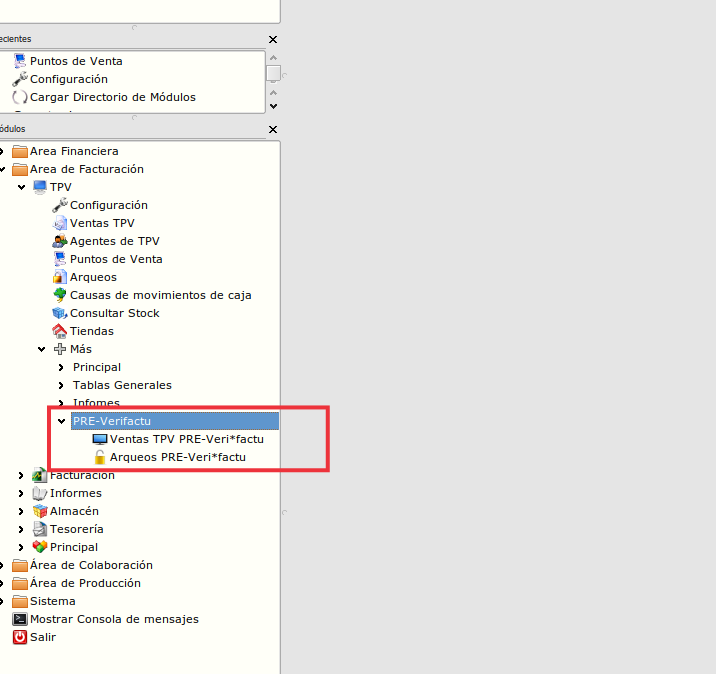The width and height of the screenshot is (716, 674).
Task: Select Puntos de Venta in the recents list
Action: pos(76,61)
